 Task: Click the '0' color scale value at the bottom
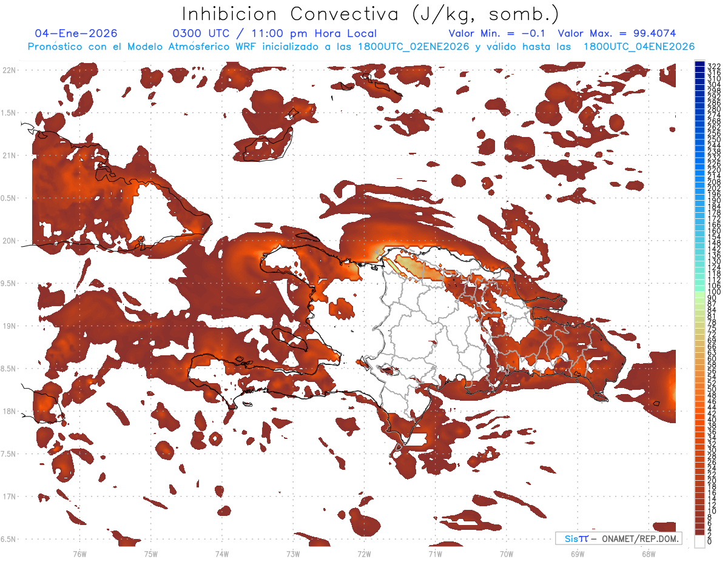point(710,542)
